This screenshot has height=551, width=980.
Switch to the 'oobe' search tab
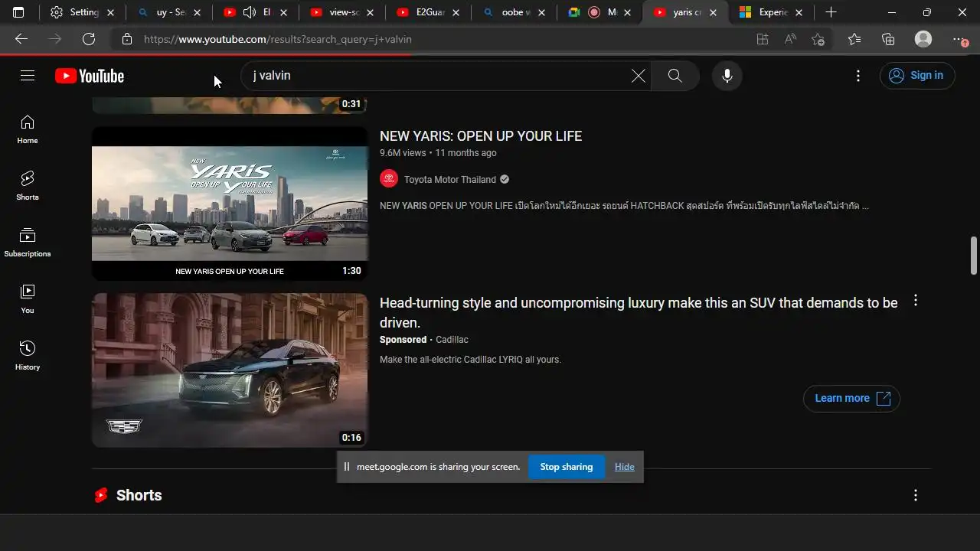click(x=516, y=12)
